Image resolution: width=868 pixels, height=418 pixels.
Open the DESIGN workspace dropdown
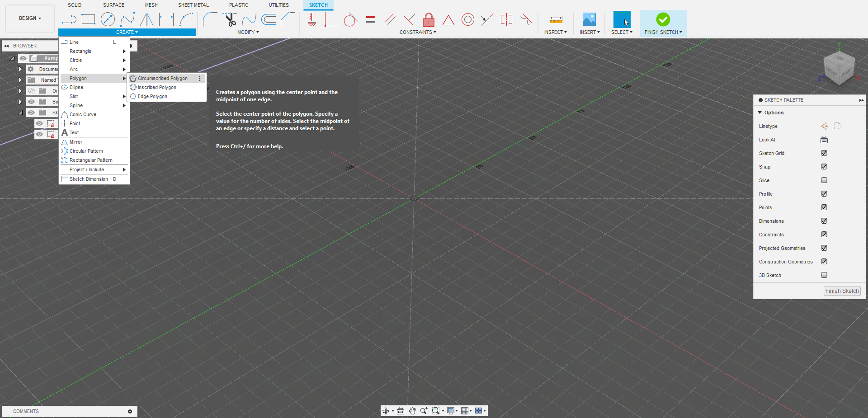[x=30, y=19]
